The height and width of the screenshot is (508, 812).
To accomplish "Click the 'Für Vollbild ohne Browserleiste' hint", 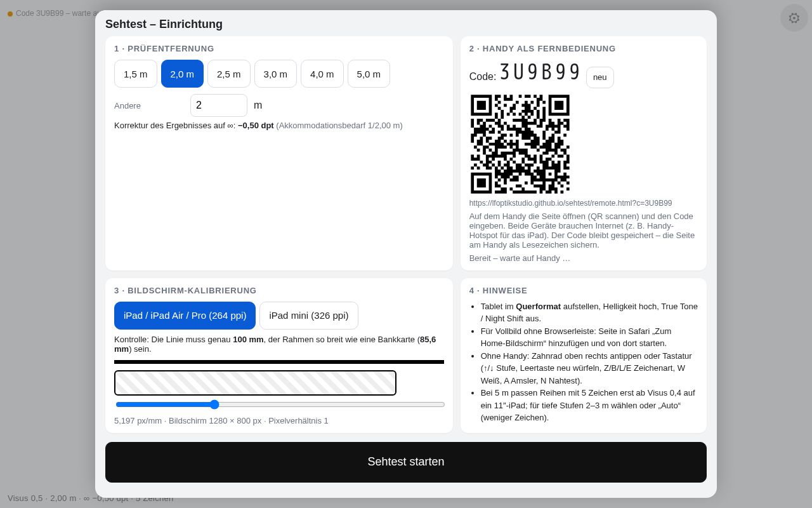I will (589, 337).
